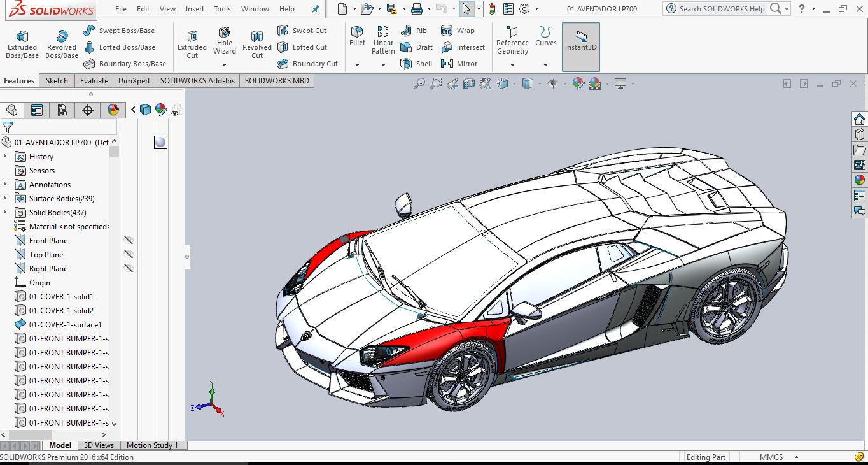The image size is (868, 465).
Task: Open the ConfigurationManager tab icon
Action: click(x=62, y=110)
